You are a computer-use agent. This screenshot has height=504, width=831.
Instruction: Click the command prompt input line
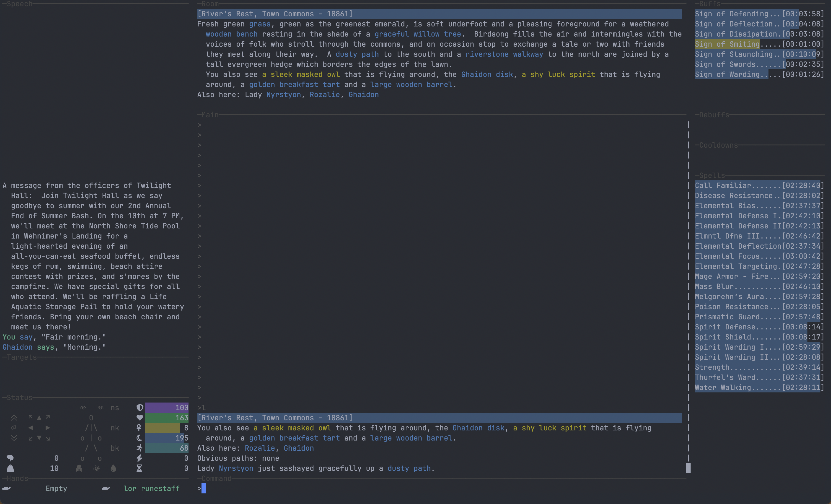pos(441,488)
